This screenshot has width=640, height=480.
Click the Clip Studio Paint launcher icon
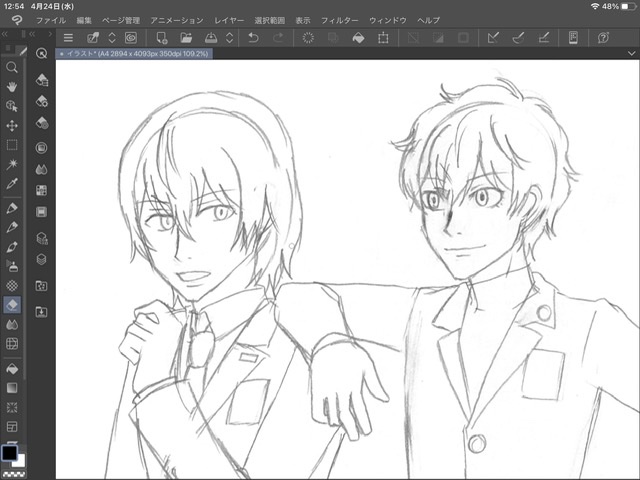point(93,38)
